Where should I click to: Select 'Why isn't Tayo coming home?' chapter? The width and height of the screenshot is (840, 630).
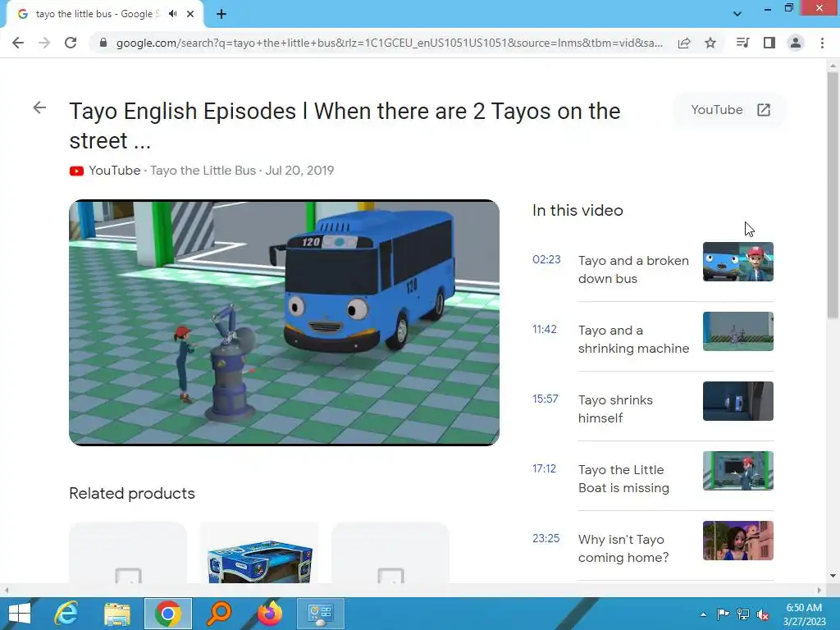click(623, 548)
